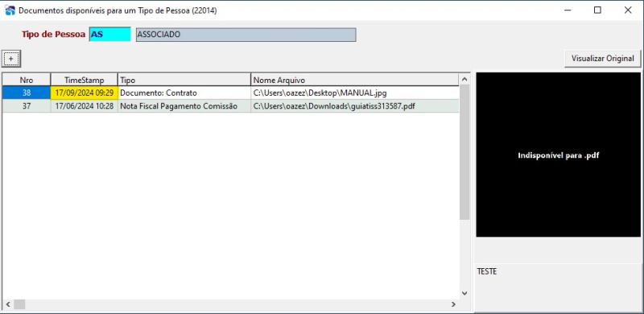Click the vertical scrollbar down arrow
644x314 pixels.
point(464,293)
